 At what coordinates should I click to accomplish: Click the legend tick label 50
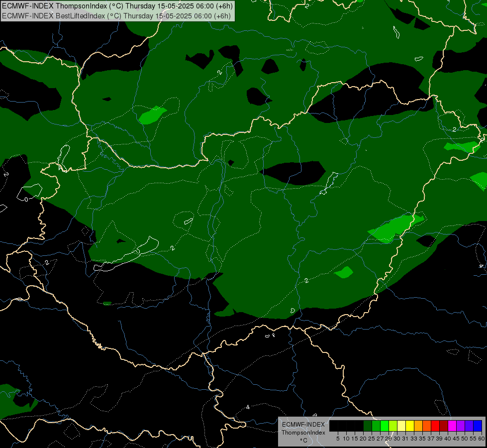(464, 439)
